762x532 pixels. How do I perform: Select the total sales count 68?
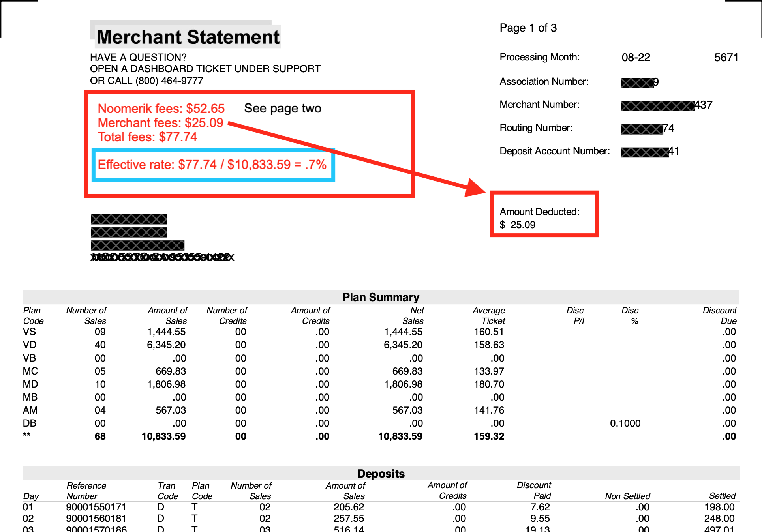(x=100, y=436)
